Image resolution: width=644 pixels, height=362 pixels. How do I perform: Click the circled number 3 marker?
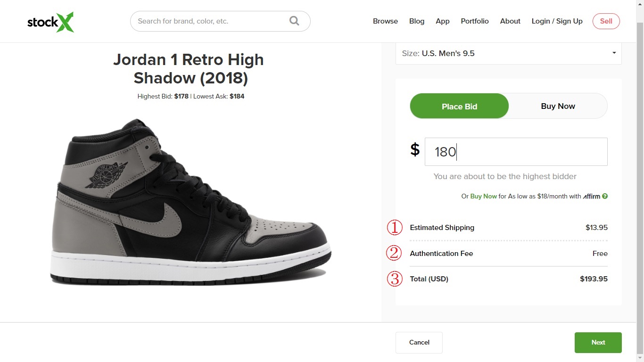point(395,279)
